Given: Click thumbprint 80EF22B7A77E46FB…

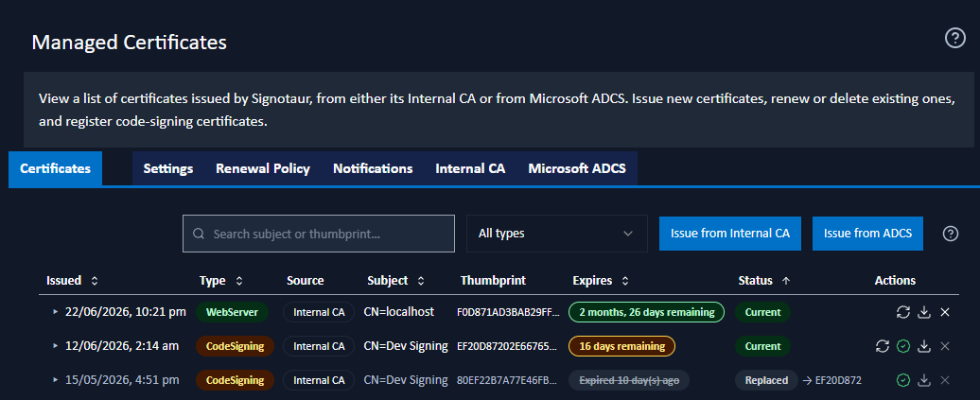Looking at the screenshot, I should coord(508,379).
